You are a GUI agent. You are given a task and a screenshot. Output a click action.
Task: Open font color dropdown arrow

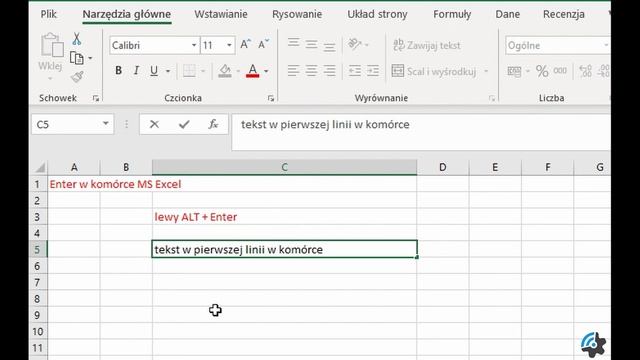(266, 71)
